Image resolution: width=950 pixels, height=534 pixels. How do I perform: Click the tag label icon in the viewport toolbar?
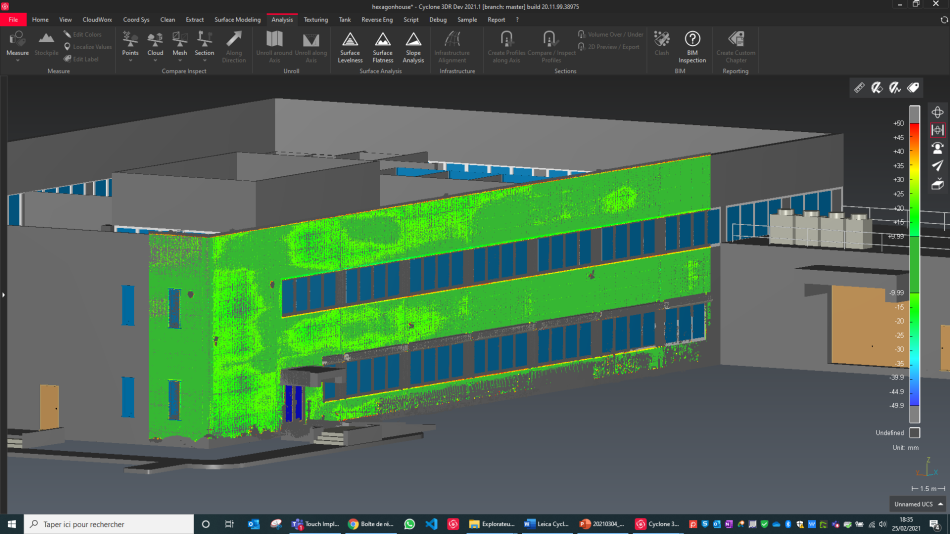913,88
